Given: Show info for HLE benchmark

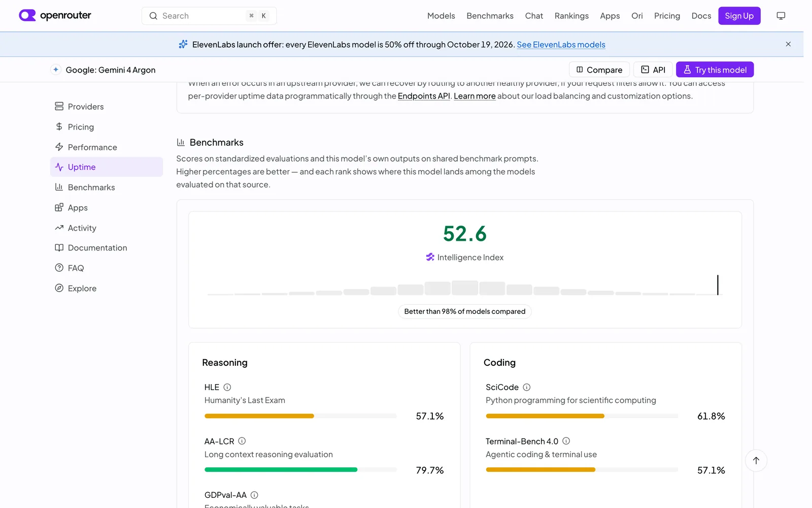Looking at the screenshot, I should (x=227, y=387).
